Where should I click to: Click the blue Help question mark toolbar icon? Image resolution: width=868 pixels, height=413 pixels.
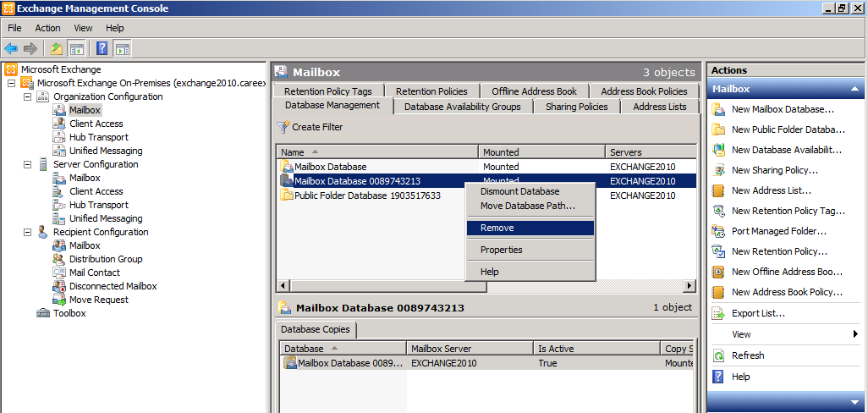(102, 49)
